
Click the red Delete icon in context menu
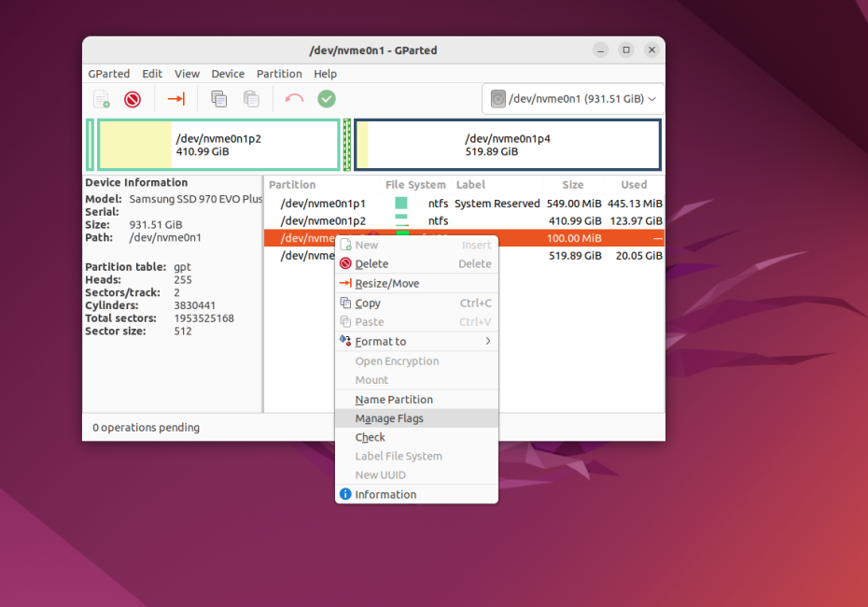pos(345,263)
